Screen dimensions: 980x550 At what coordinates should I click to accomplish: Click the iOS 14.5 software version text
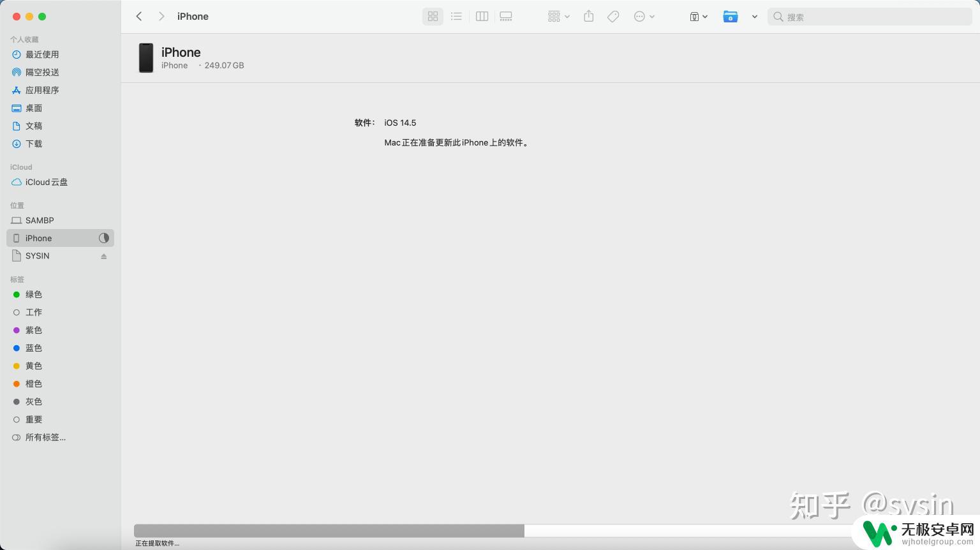click(400, 123)
